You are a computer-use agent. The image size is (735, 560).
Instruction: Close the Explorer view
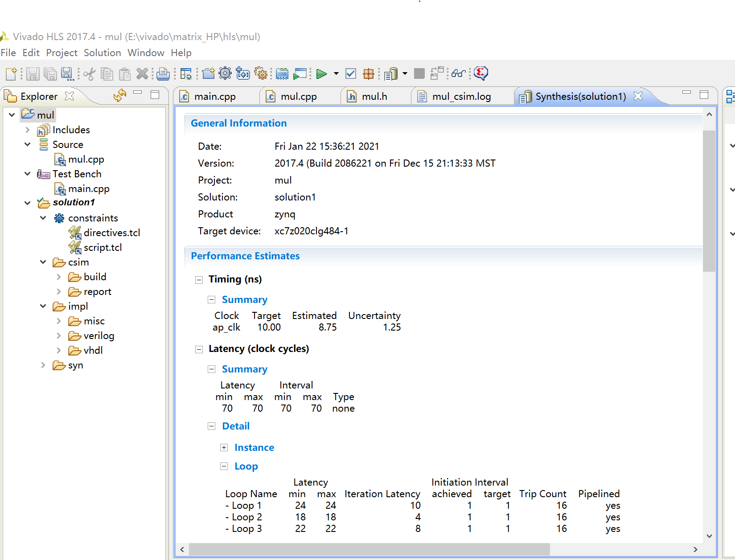tap(69, 96)
